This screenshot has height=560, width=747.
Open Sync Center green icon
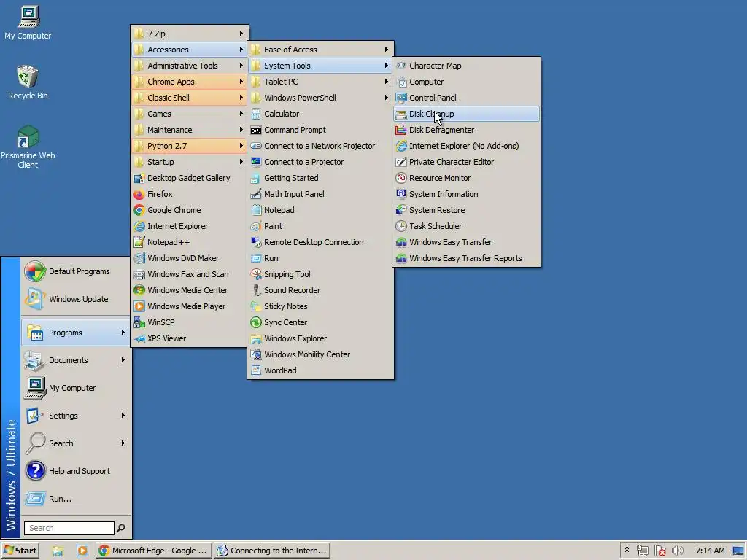[256, 322]
